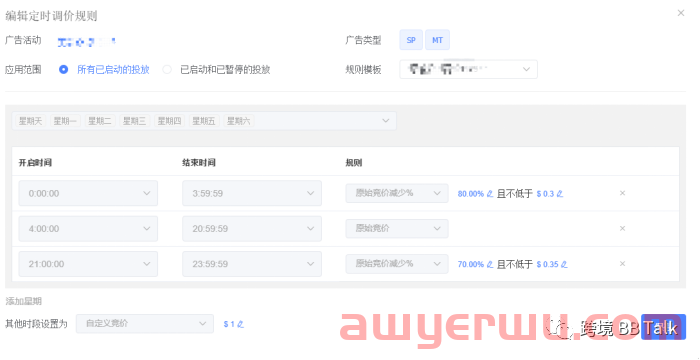The width and height of the screenshot is (700, 360).
Task: Open the 21:00:00 start time dropdown
Action: click(88, 264)
